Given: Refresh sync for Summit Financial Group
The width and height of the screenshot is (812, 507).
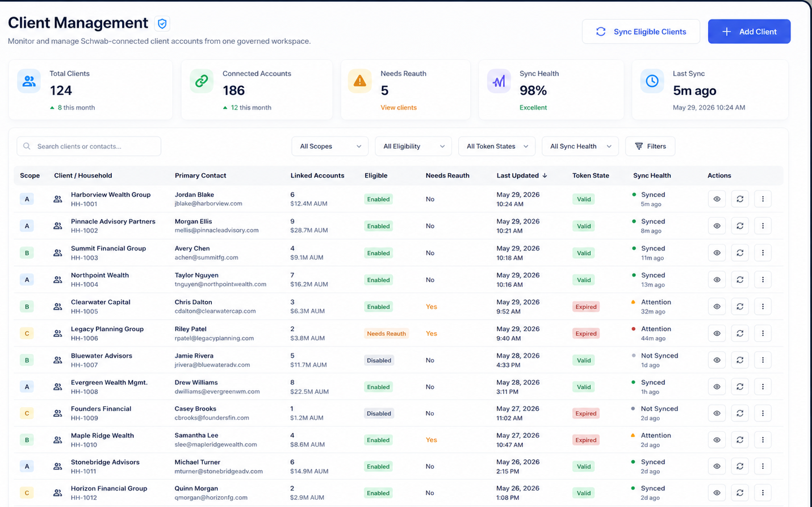Looking at the screenshot, I should (740, 253).
